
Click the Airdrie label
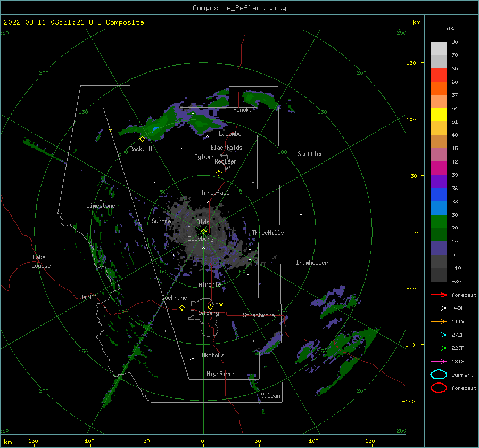tap(210, 284)
